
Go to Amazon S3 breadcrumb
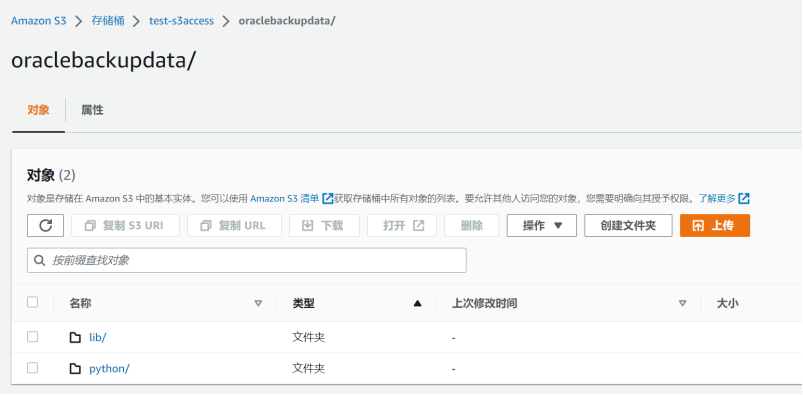tap(39, 21)
